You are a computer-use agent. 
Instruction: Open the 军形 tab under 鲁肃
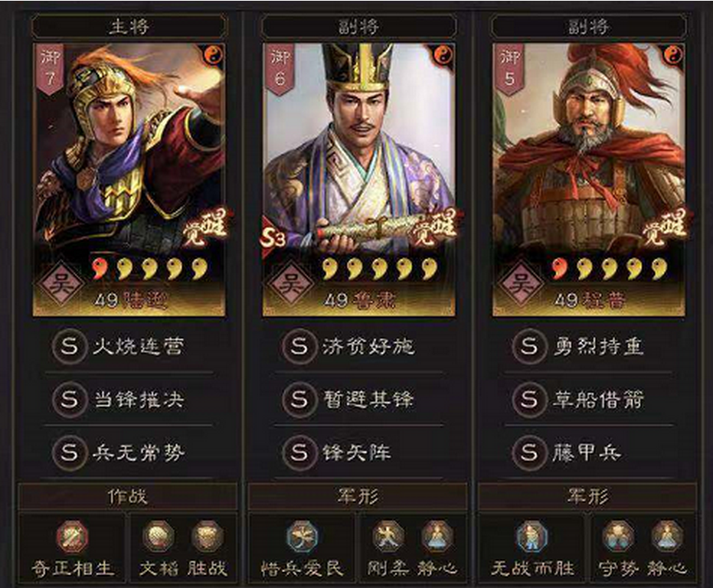[x=358, y=497]
